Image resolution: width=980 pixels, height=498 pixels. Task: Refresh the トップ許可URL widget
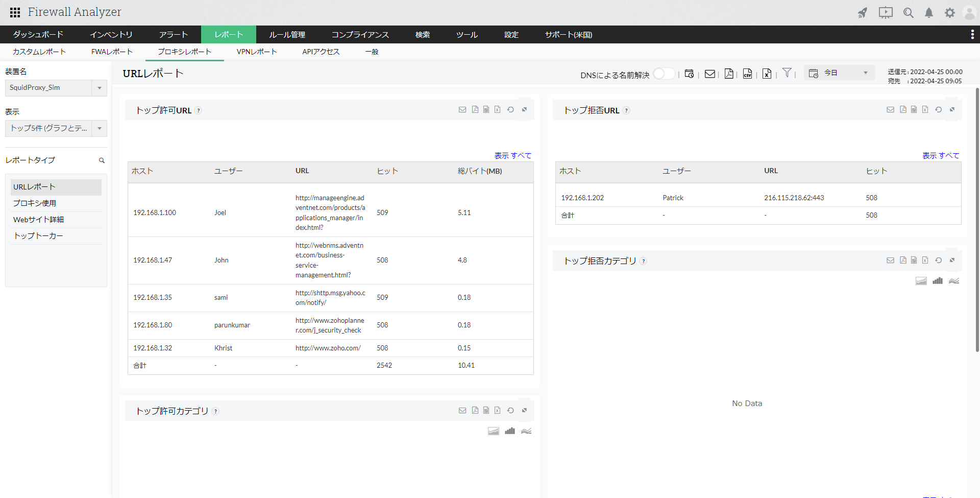pos(510,110)
